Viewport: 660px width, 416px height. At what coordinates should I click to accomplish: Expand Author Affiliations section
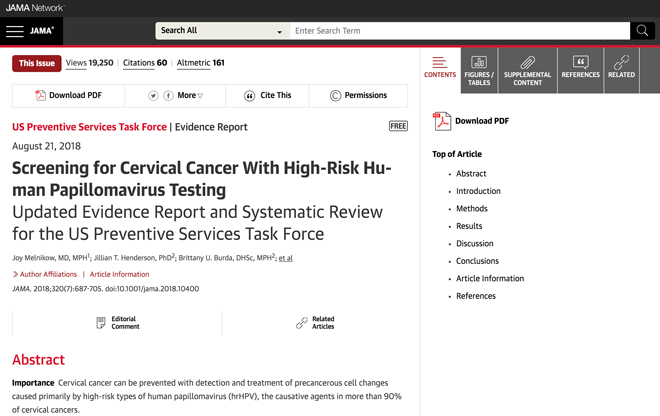(x=45, y=275)
